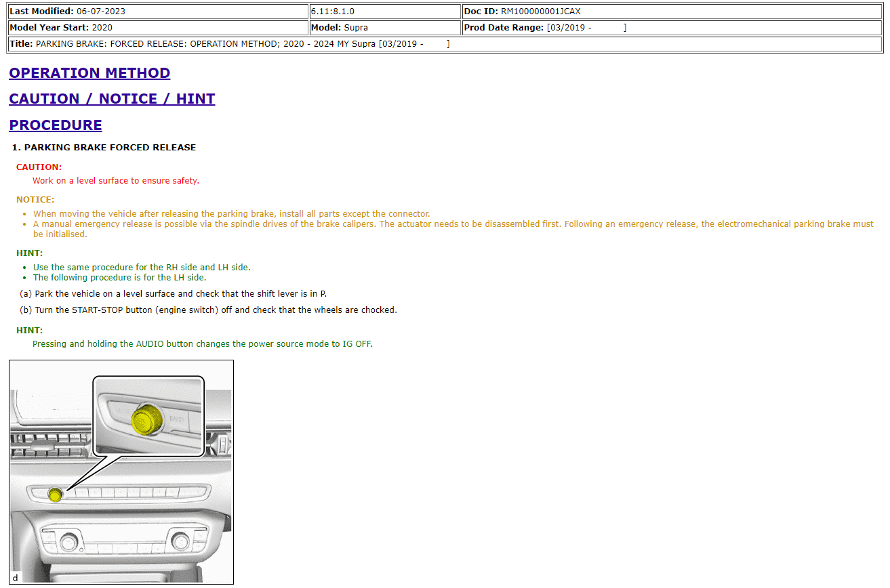Click step (b) START-STOP button text

208,310
